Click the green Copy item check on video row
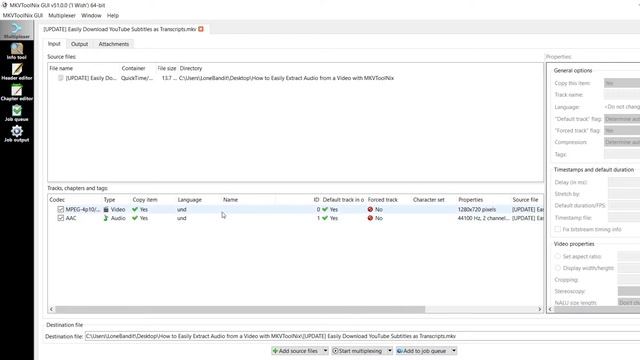 [x=135, y=209]
